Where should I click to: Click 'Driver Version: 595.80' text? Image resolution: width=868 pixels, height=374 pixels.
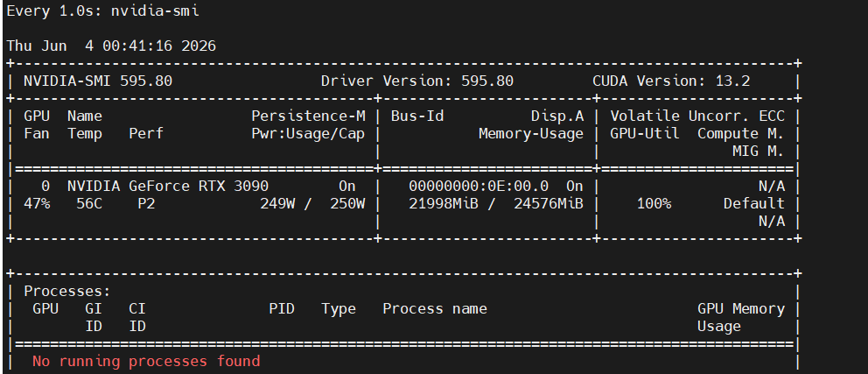[x=417, y=81]
